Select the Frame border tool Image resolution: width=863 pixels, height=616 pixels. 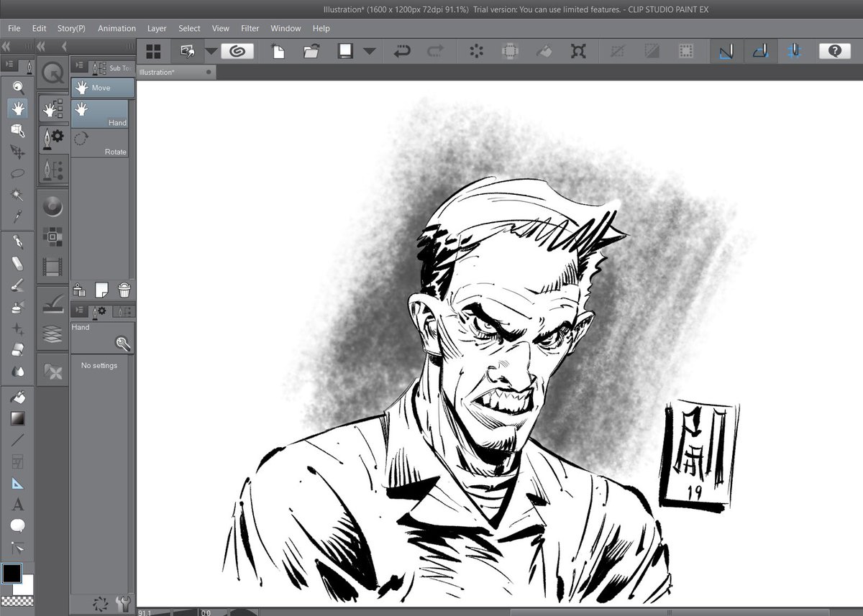pos(18,461)
